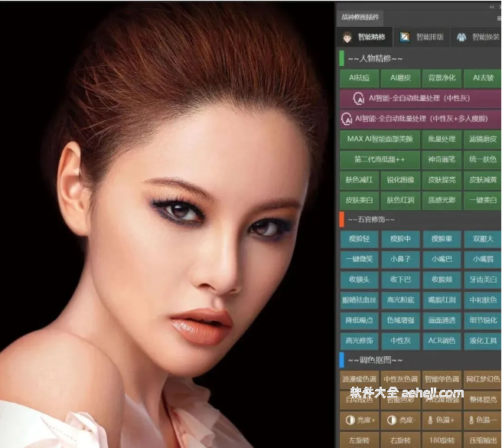The image size is (502, 448).
Task: Run AI智能 全自动批量处理 (中性灰)
Action: coord(419,98)
